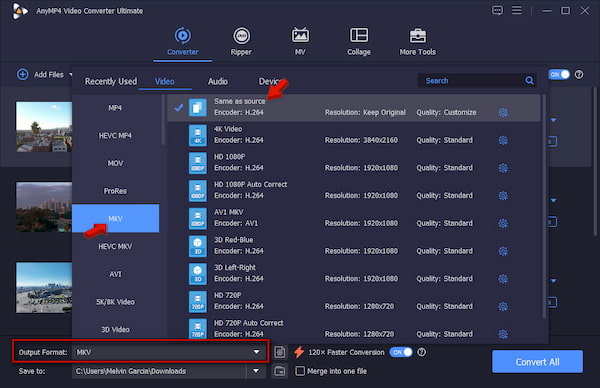Open the feedback message icon
Screen dimensions: 600x388
click(x=497, y=10)
